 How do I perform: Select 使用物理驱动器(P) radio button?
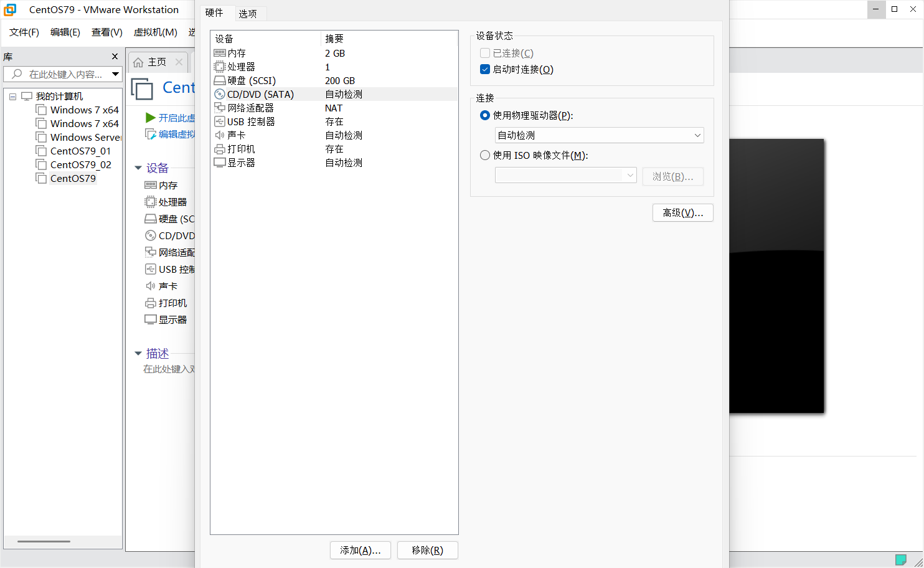click(x=485, y=115)
